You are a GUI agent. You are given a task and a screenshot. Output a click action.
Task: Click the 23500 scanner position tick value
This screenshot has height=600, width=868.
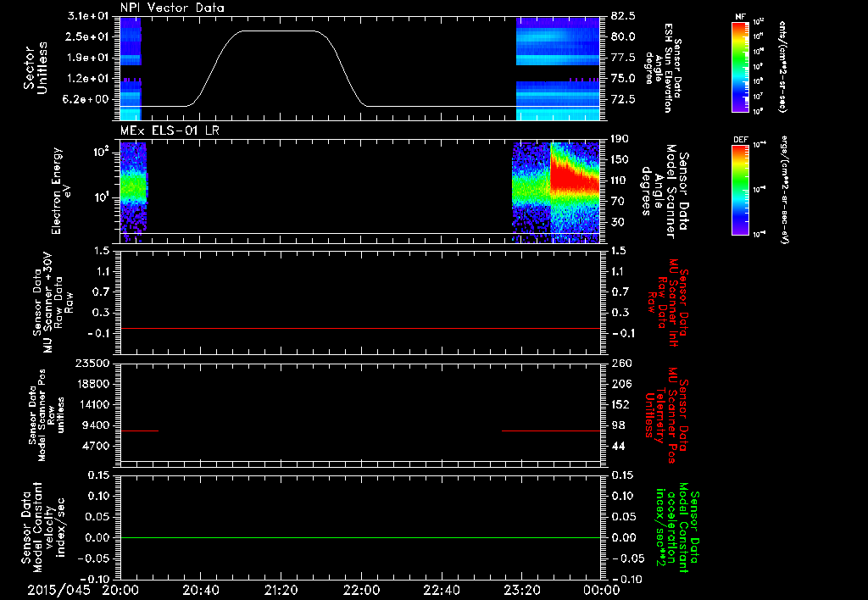[93, 363]
